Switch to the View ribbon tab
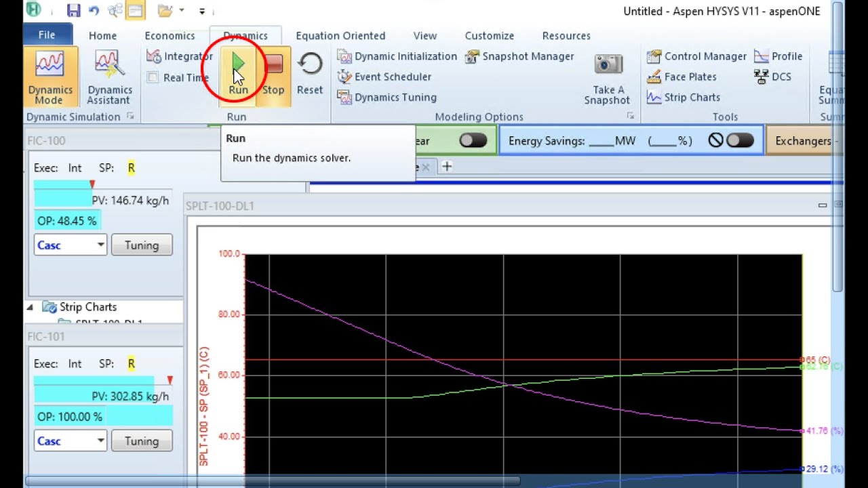Image resolution: width=868 pixels, height=488 pixels. click(x=425, y=36)
